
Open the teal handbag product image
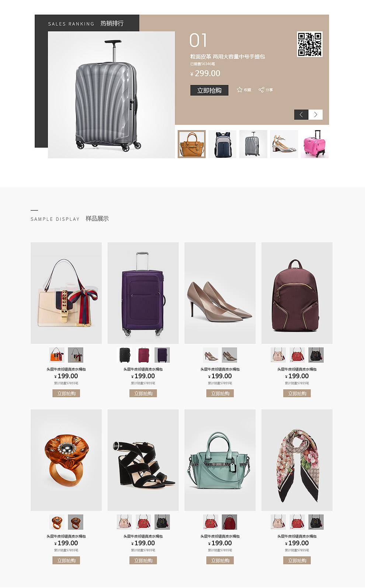220,460
